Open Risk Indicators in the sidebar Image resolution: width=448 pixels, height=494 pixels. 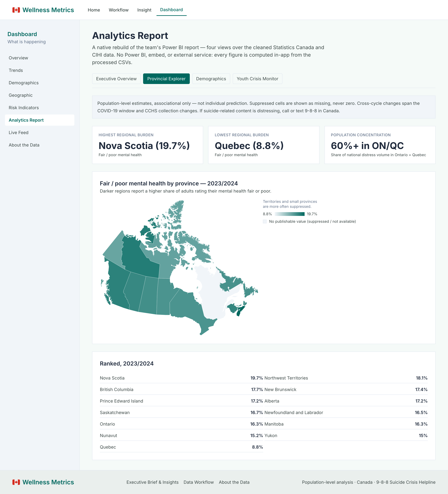click(40, 108)
